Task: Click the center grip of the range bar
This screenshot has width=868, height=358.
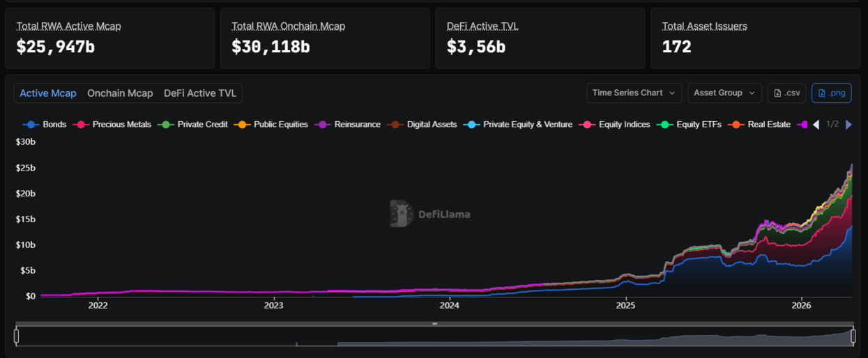Action: click(434, 324)
